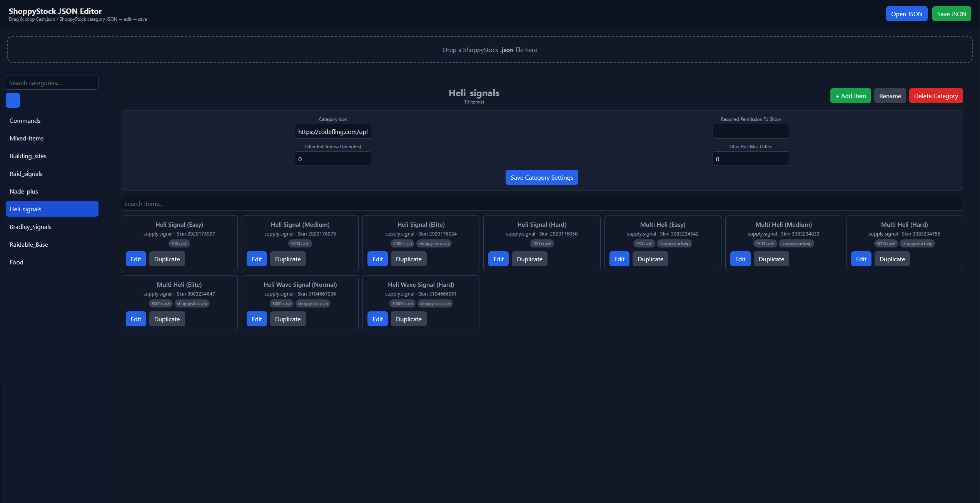Screen dimensions: 980x503
Task: Edit the Multi Heli (Hard) item
Action: (x=861, y=259)
